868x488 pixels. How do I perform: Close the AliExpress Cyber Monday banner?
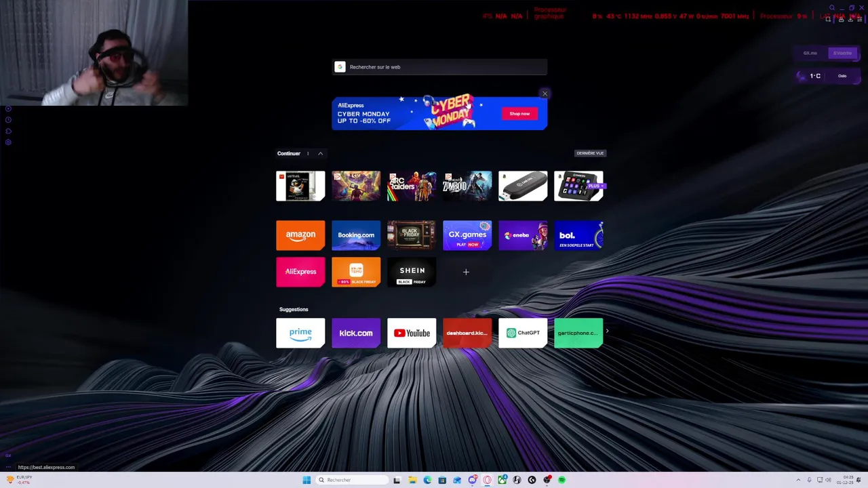pos(545,94)
